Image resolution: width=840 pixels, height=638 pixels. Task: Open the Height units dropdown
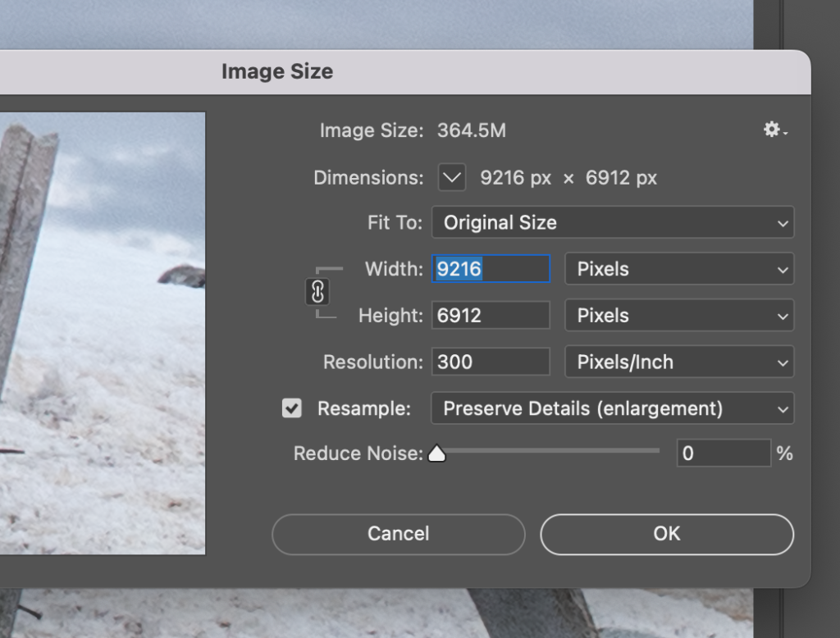[x=679, y=316]
